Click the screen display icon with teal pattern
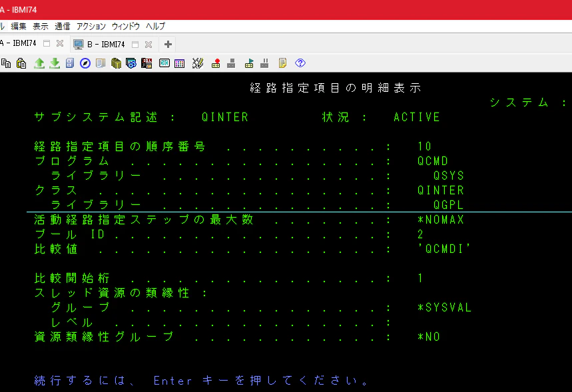 164,63
